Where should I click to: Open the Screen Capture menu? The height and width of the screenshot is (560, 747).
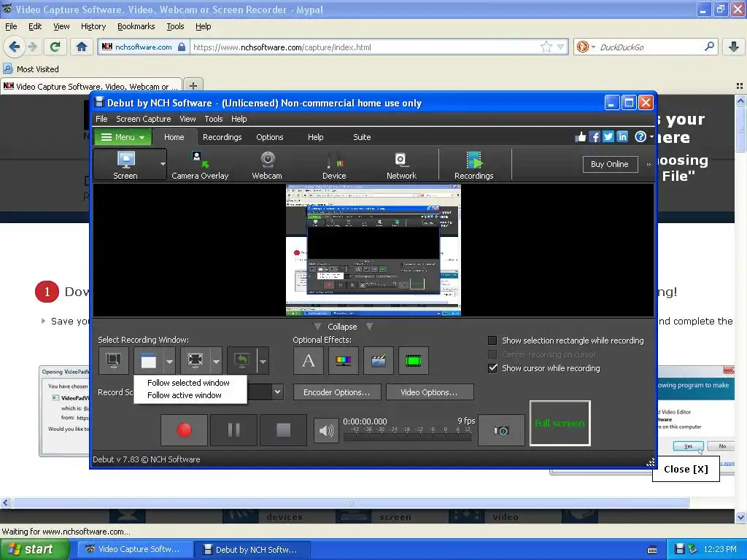pyautogui.click(x=144, y=119)
